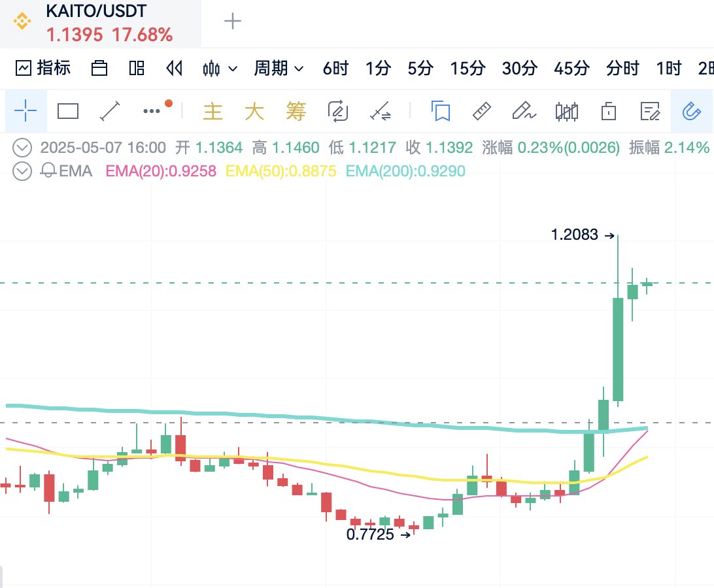Viewport: 714px width, 588px height.
Task: Click the candlestick pattern icon
Action: click(x=566, y=112)
